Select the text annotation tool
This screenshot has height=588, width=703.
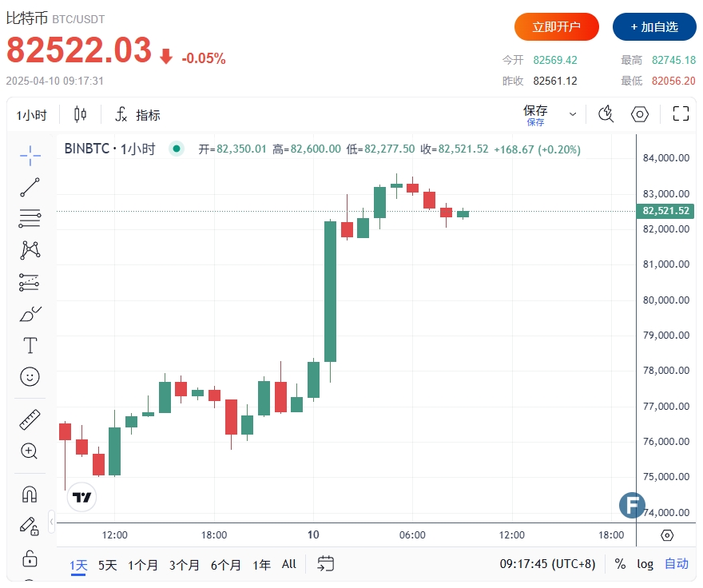pos(30,345)
